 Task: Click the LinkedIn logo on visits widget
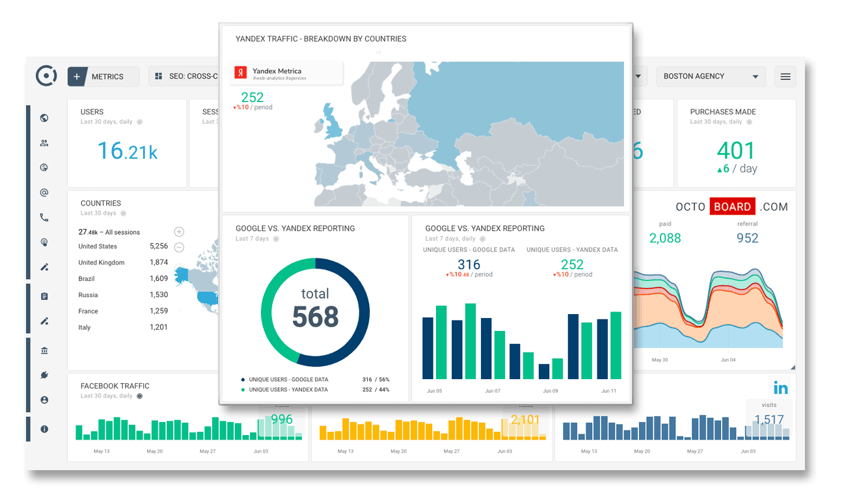coord(780,388)
